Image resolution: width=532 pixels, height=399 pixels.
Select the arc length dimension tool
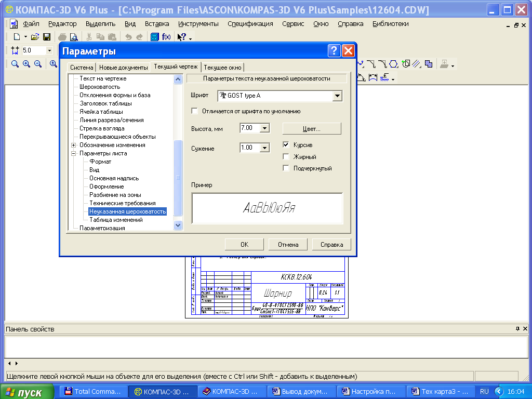pyautogui.click(x=373, y=78)
